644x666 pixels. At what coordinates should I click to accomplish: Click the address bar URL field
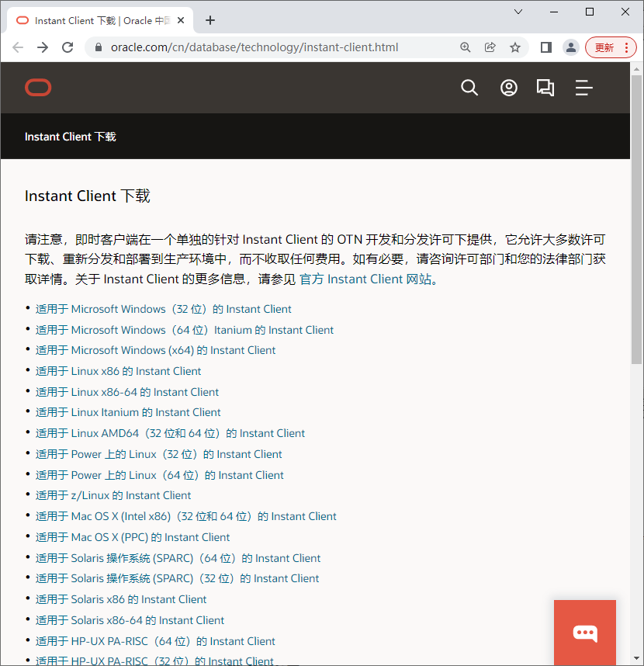point(254,47)
